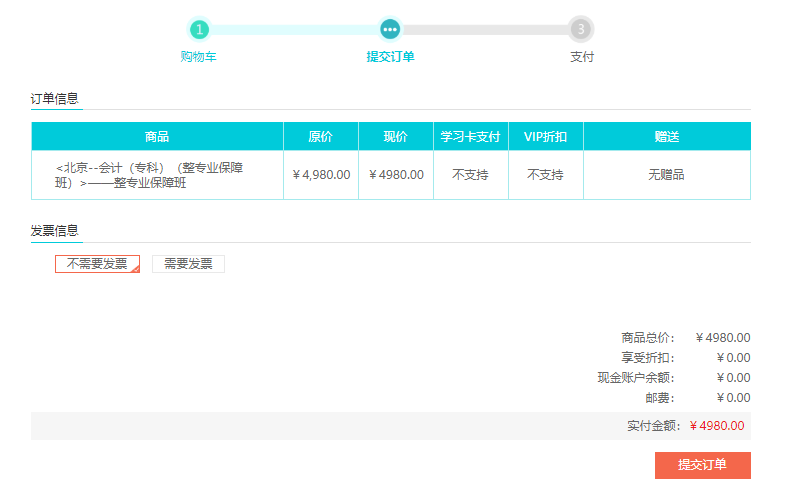785x497 pixels.
Task: Click the 赠送 column header
Action: (x=666, y=136)
